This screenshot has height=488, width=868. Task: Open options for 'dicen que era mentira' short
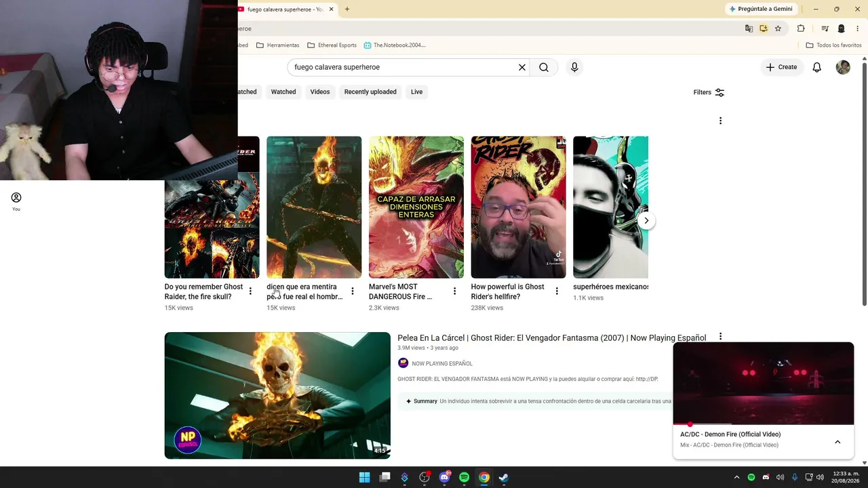pyautogui.click(x=353, y=291)
